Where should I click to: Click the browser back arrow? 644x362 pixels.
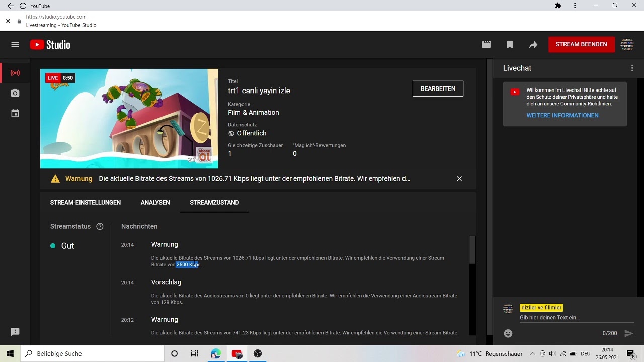(10, 6)
